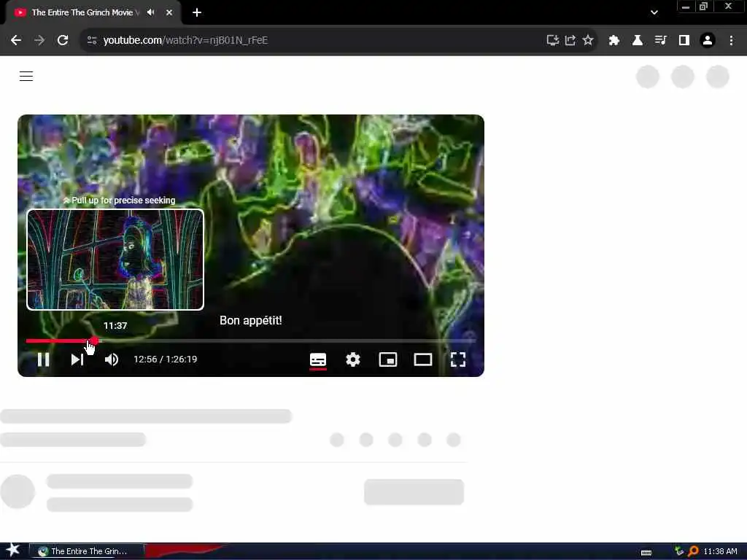Open the video settings gear
The image size is (747, 560).
point(353,359)
